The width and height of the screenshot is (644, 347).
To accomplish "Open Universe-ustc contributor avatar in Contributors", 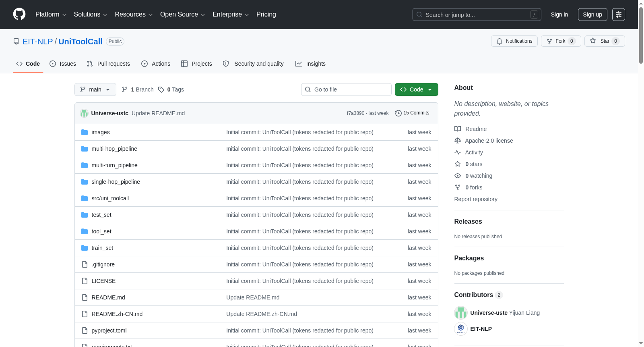I will coord(461,313).
